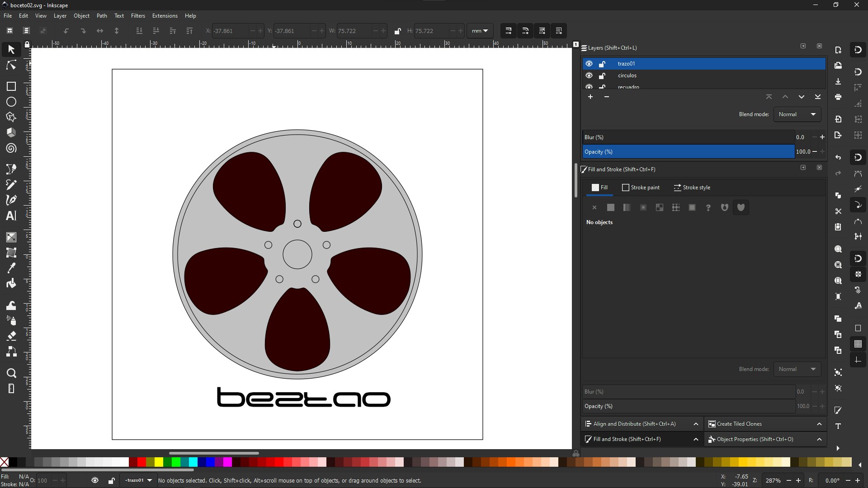This screenshot has width=868, height=488.
Task: Pick the yellow swatch in palette
Action: [x=159, y=462]
